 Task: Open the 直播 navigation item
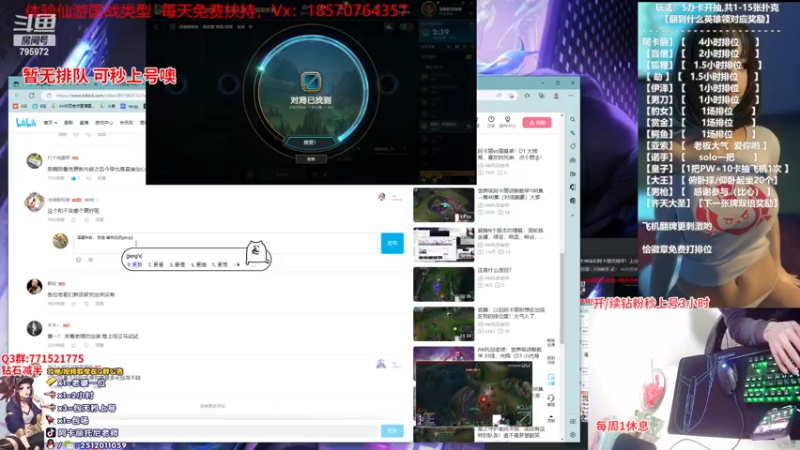[84, 123]
